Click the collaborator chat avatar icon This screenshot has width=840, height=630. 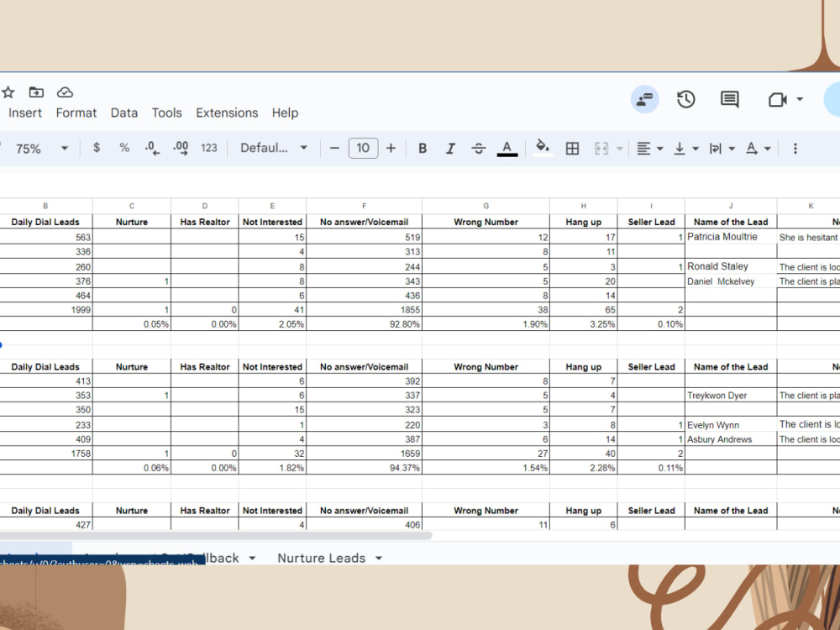tap(644, 99)
